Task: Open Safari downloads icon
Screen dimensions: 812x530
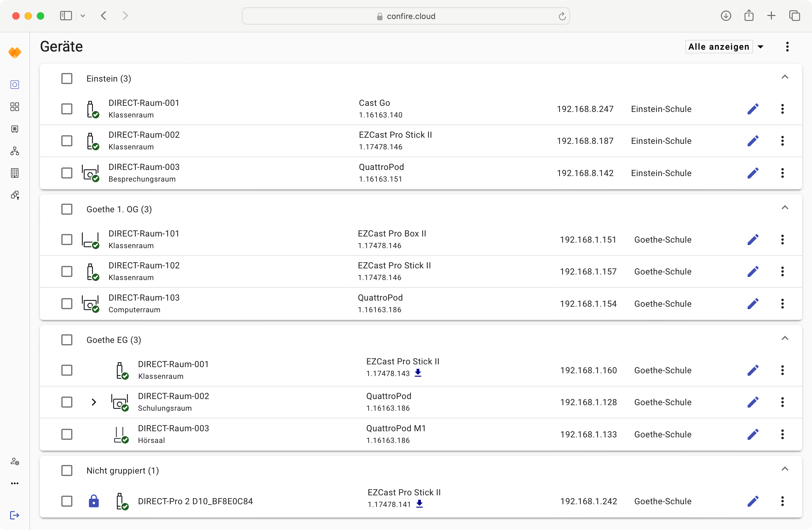Action: click(x=726, y=16)
